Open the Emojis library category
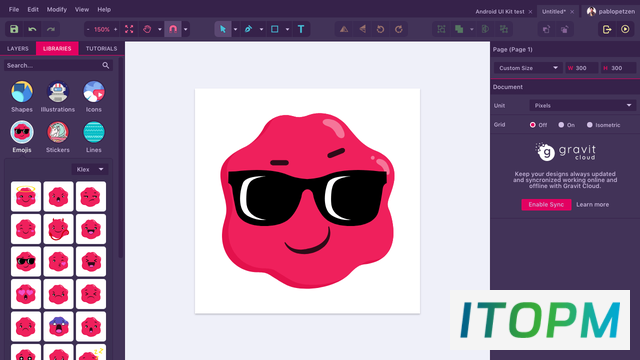 (22, 137)
